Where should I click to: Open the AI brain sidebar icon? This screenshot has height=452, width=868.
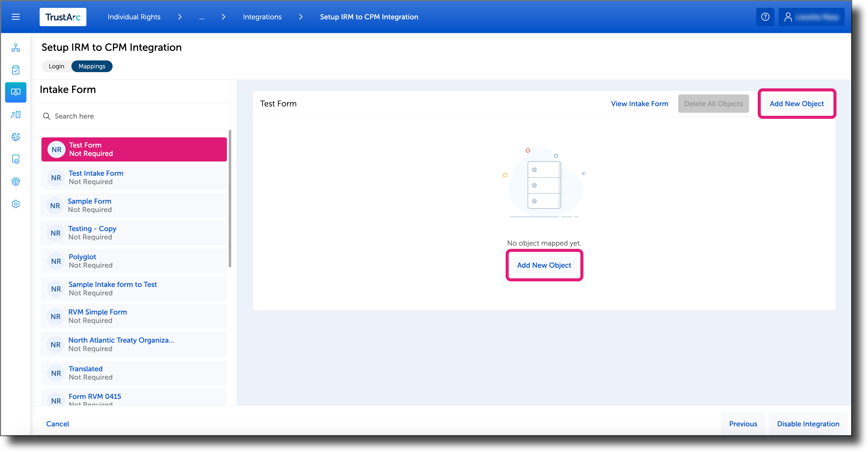pos(16,182)
